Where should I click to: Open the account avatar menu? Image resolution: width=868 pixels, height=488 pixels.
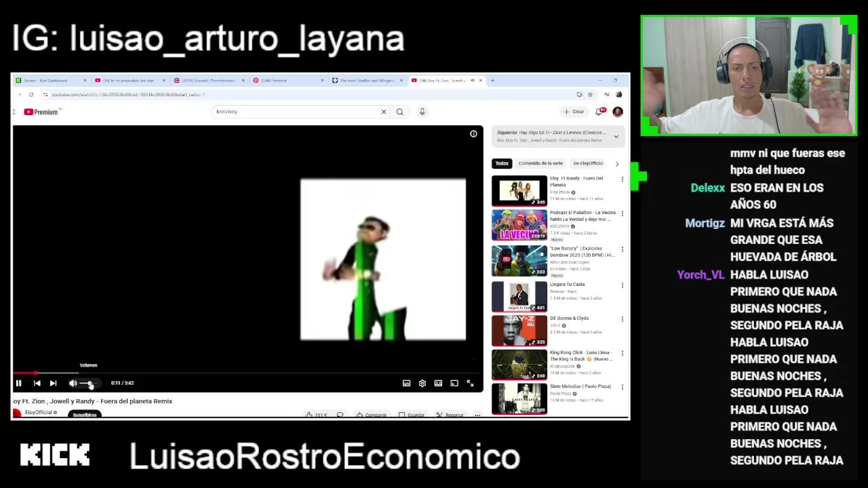[x=617, y=112]
